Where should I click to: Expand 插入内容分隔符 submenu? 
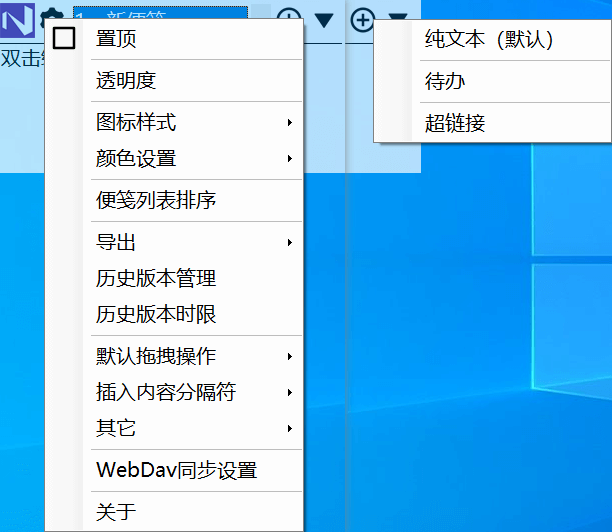point(174,392)
